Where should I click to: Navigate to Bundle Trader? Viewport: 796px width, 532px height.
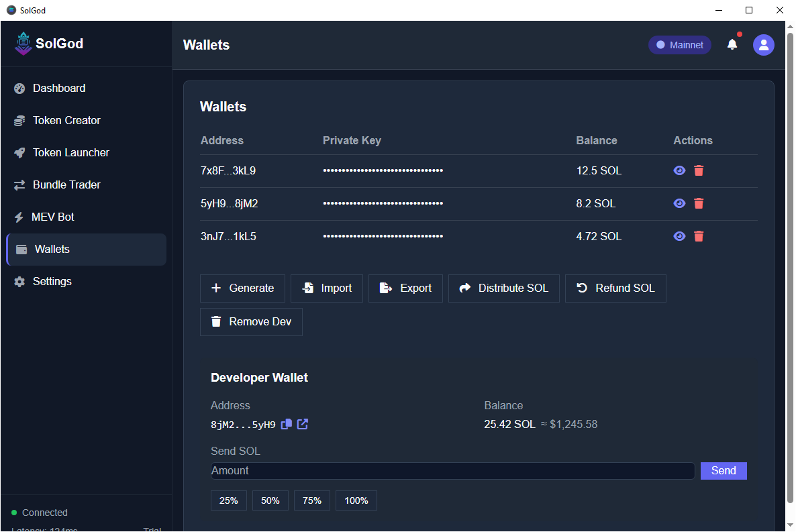click(x=66, y=184)
